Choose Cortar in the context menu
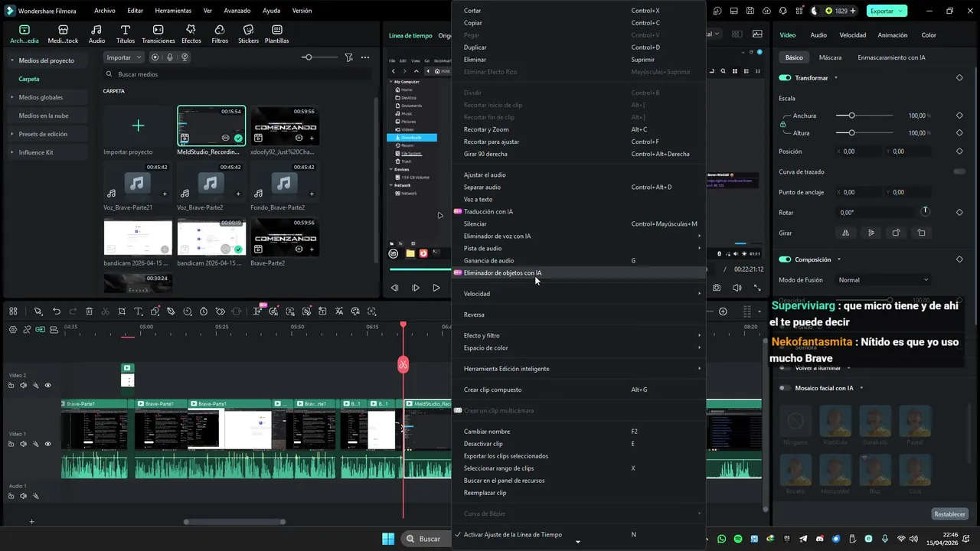The height and width of the screenshot is (551, 980). point(579,11)
